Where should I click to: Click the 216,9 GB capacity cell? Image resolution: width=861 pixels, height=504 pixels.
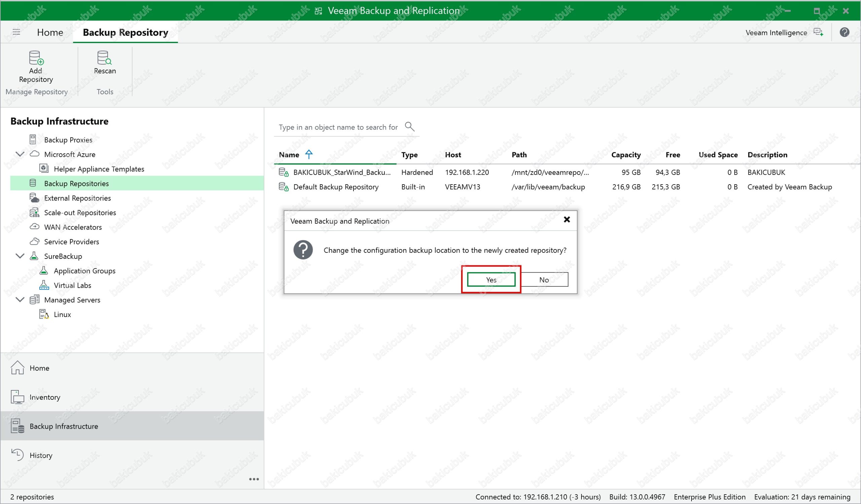(x=626, y=187)
